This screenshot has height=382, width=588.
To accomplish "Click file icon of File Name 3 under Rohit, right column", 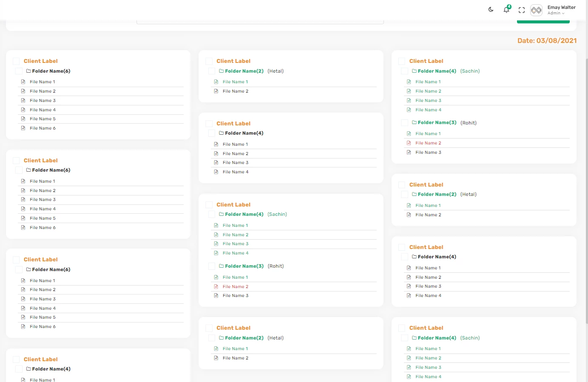I will (x=409, y=153).
